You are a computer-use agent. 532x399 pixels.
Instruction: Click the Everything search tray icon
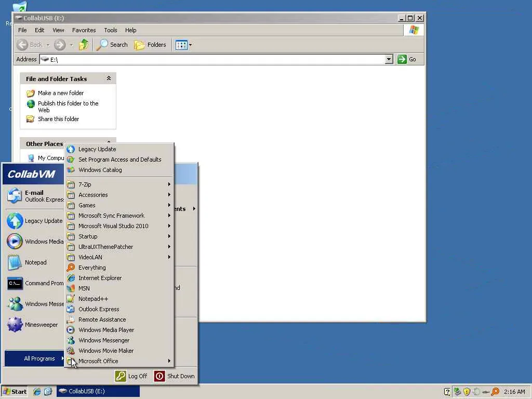point(495,392)
